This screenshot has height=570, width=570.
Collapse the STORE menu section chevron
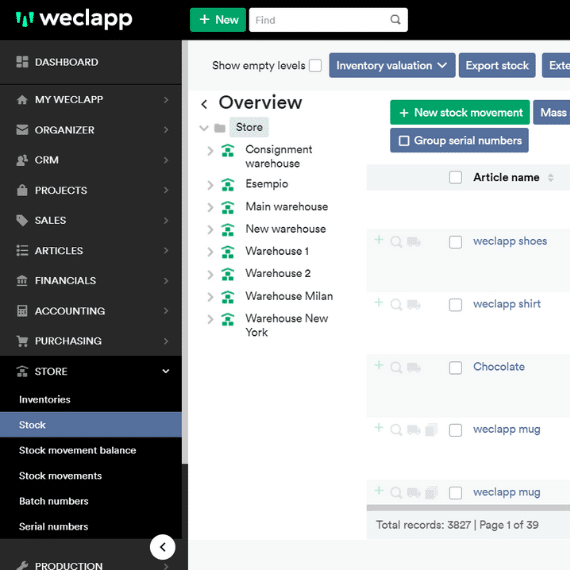[x=166, y=371]
